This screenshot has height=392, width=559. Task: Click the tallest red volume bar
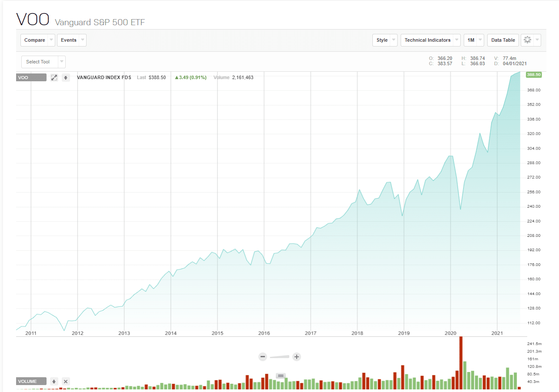[461, 362]
